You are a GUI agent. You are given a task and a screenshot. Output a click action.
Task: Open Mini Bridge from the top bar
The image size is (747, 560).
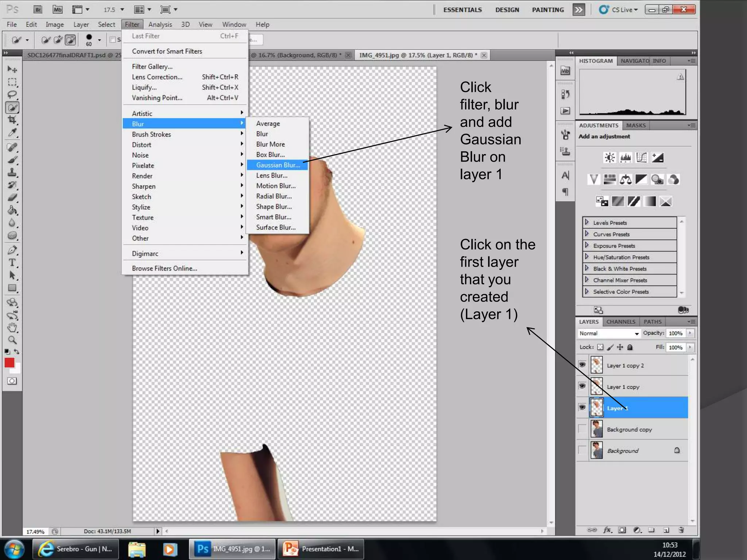[58, 9]
